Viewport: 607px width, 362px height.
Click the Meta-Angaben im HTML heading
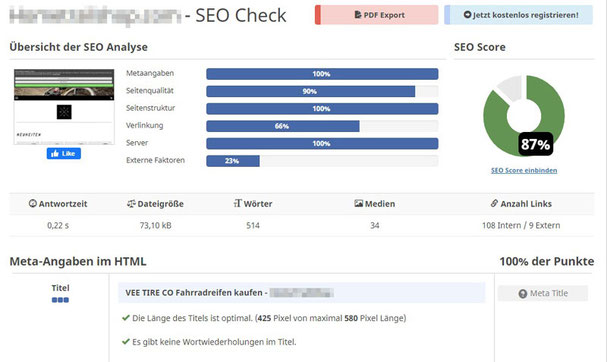click(78, 261)
